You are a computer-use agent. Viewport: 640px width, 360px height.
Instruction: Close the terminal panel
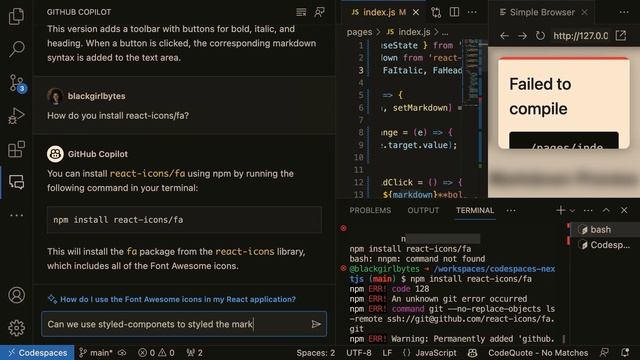pos(624,210)
